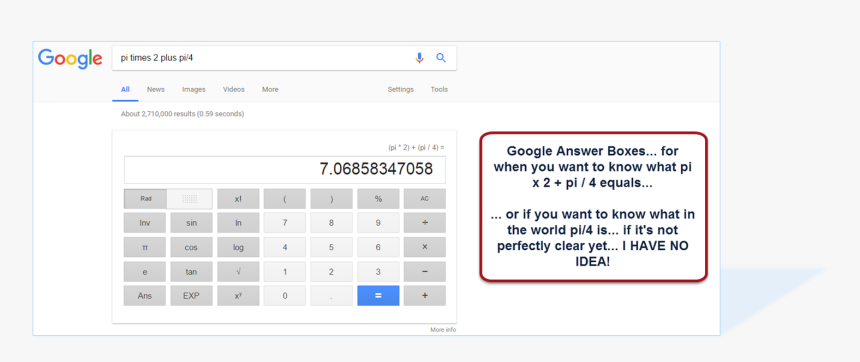Click the magnifier search icon
The image size is (860, 362).
pyautogui.click(x=441, y=58)
